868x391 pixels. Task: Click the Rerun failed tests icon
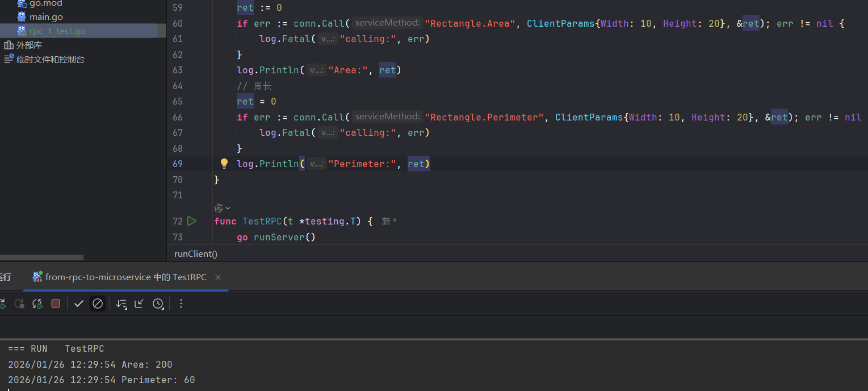tap(19, 303)
